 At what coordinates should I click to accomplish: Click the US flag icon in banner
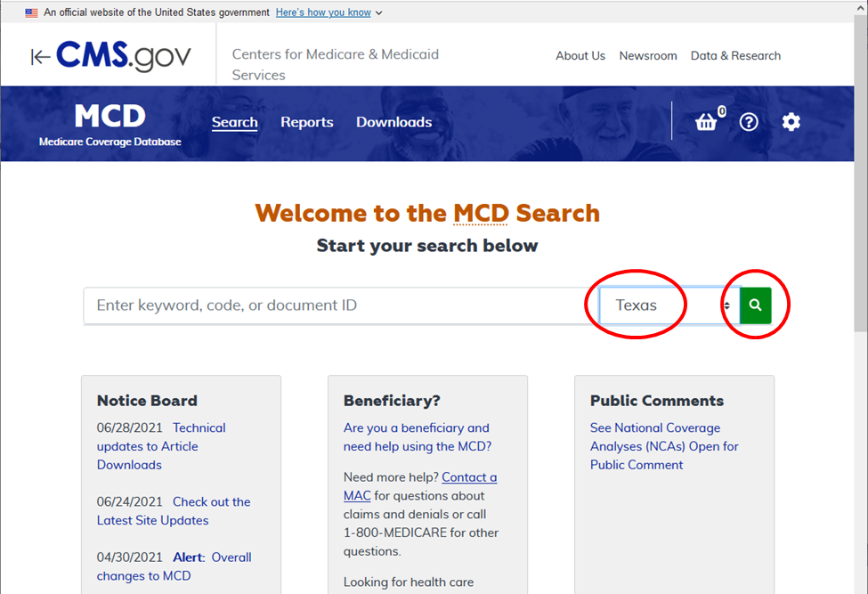(x=31, y=12)
